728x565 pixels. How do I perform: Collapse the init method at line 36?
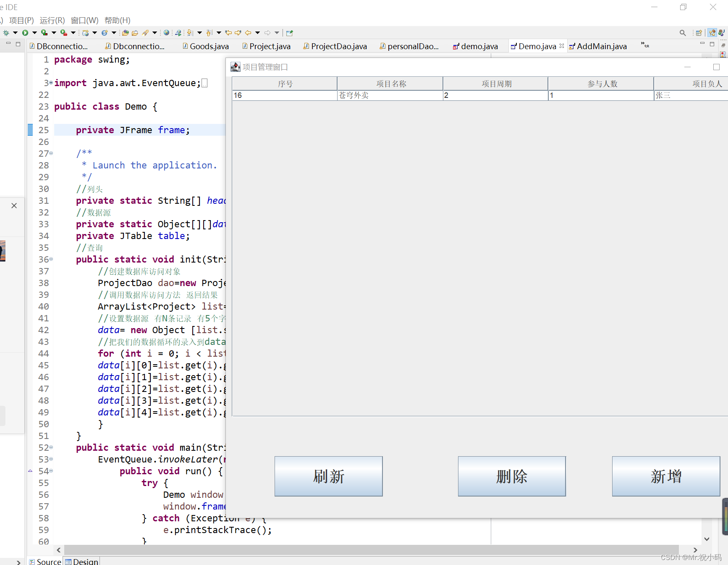[51, 259]
